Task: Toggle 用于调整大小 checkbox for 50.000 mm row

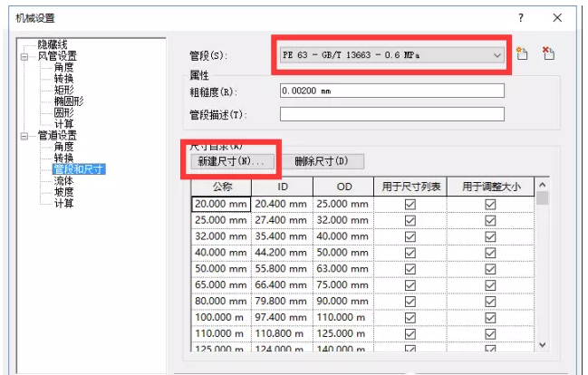Action: (x=490, y=269)
